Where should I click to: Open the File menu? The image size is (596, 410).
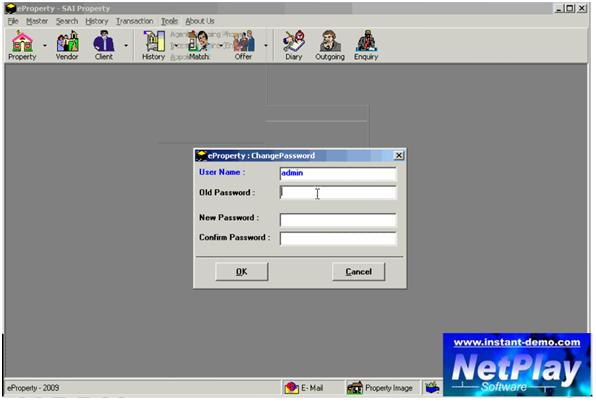13,21
